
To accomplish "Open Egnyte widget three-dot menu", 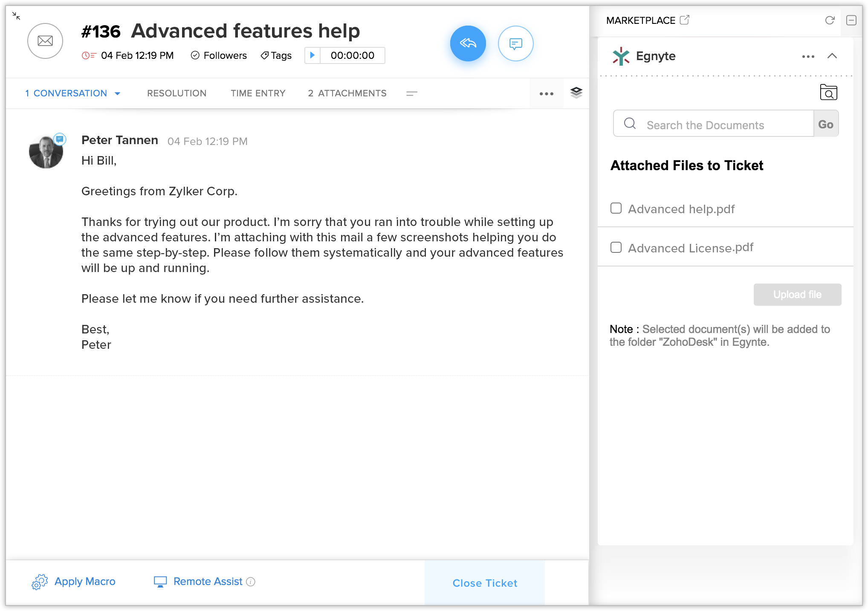I will point(808,56).
